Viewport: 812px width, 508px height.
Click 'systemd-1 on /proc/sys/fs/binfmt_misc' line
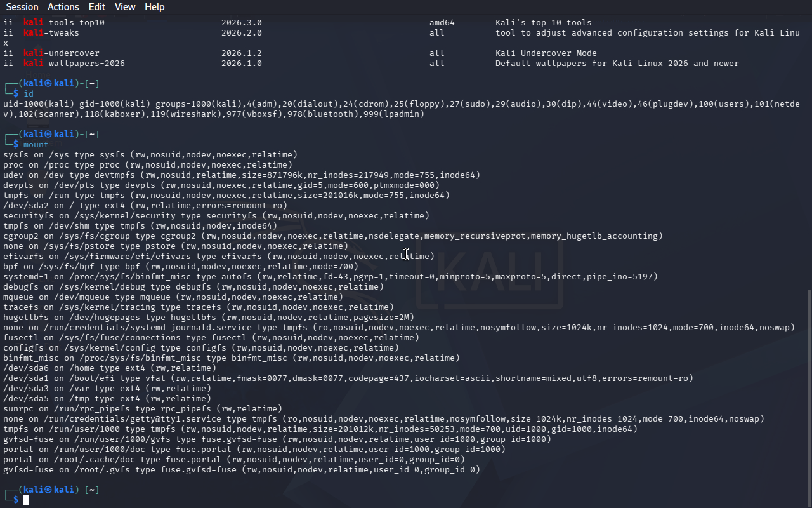pyautogui.click(x=331, y=277)
